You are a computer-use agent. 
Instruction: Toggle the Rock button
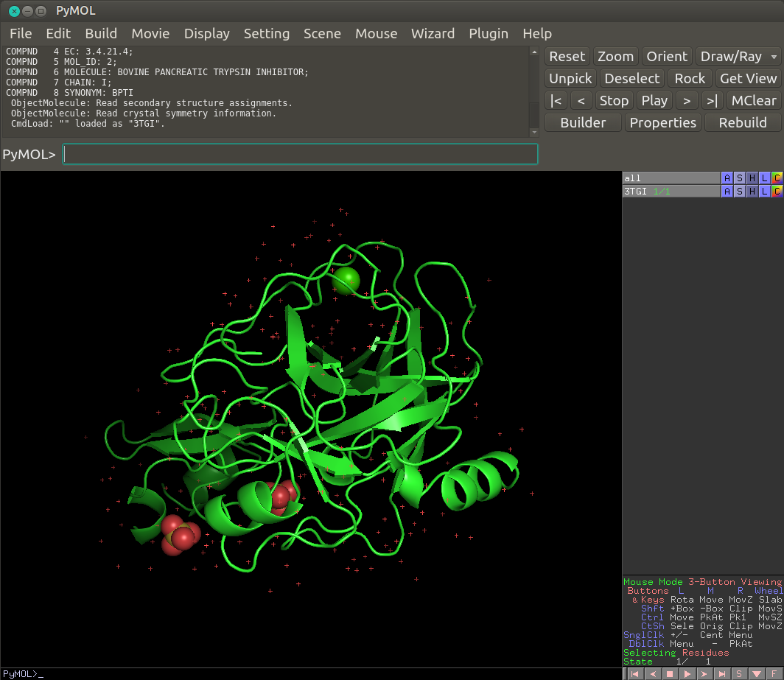click(x=690, y=79)
